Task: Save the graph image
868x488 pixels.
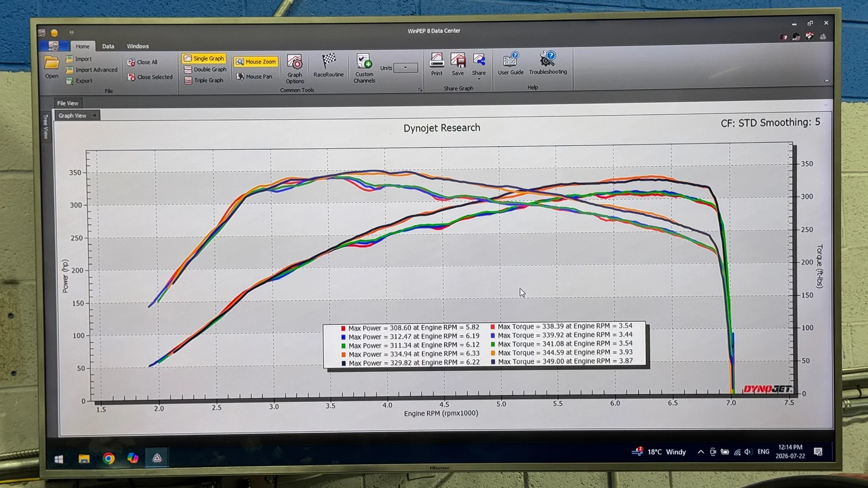Action: (458, 64)
